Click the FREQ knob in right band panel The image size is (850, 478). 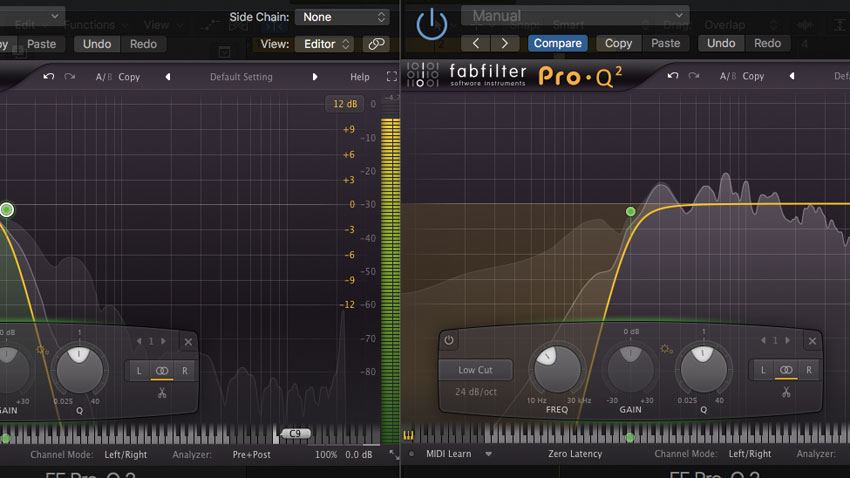tap(557, 369)
